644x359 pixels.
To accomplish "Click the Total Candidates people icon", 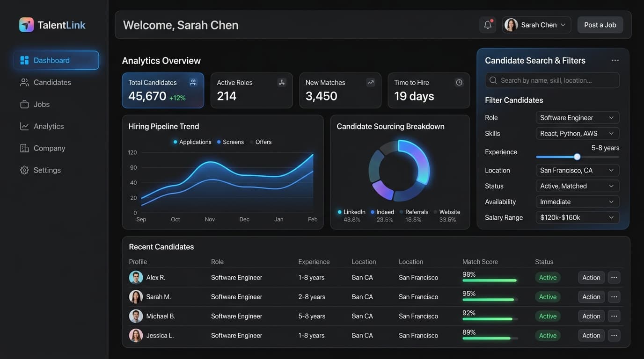I will pos(193,82).
